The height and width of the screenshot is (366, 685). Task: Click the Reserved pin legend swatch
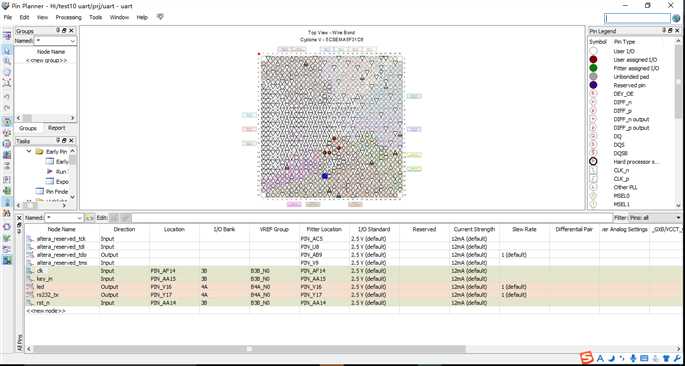[x=593, y=85]
